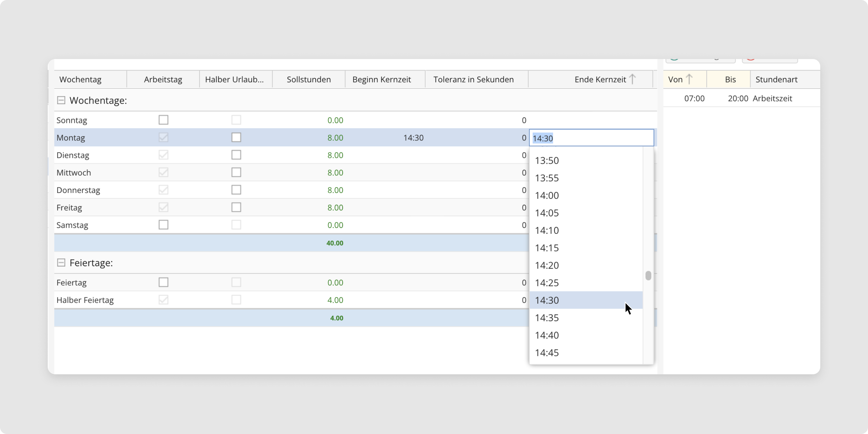Tick Arbeitstag for the Feiertag row
The height and width of the screenshot is (434, 868).
point(163,282)
